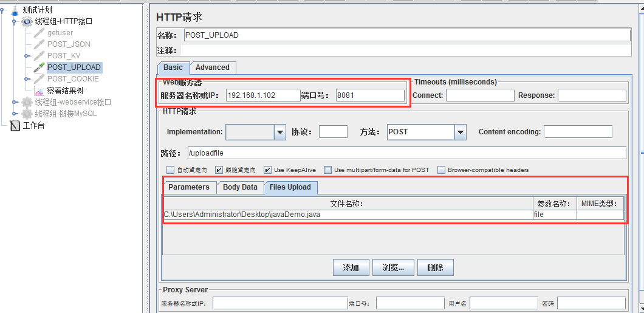Click the MIME类型 column header
644x313 pixels.
pyautogui.click(x=600, y=204)
